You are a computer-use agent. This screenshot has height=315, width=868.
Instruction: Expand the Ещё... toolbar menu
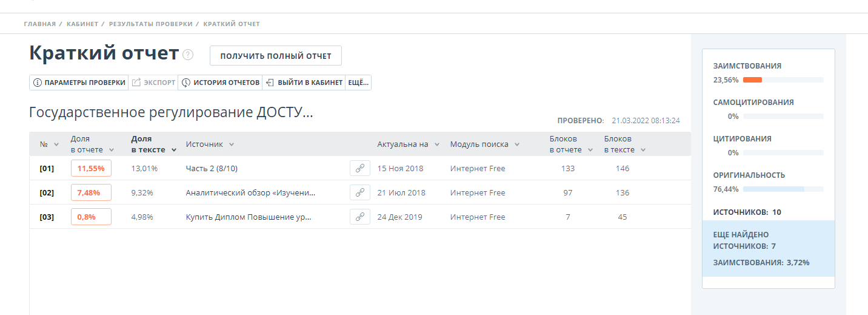coord(358,83)
